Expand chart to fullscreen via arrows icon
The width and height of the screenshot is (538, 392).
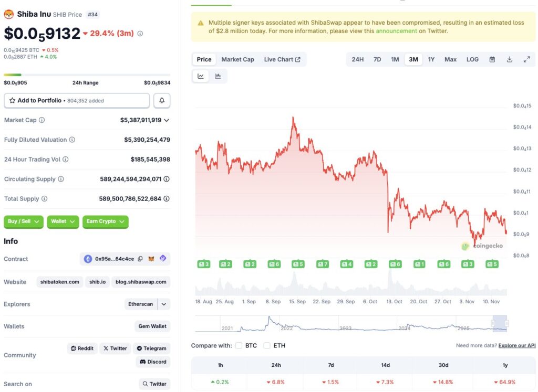527,59
